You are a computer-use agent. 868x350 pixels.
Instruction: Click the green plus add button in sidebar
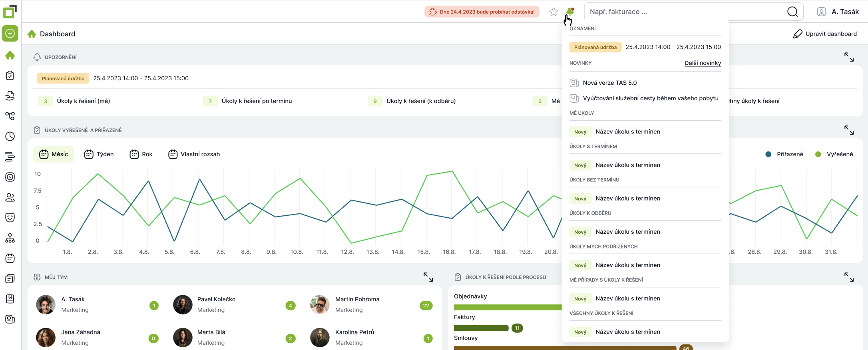pyautogui.click(x=10, y=34)
